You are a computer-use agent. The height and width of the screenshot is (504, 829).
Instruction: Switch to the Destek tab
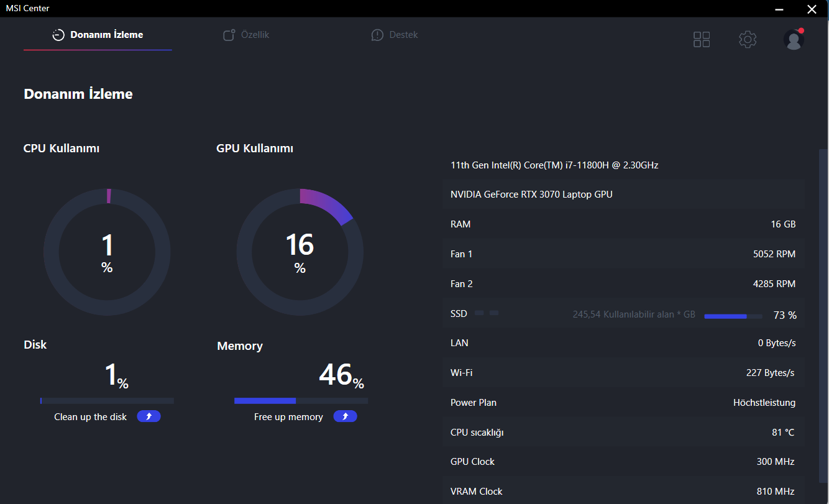395,35
